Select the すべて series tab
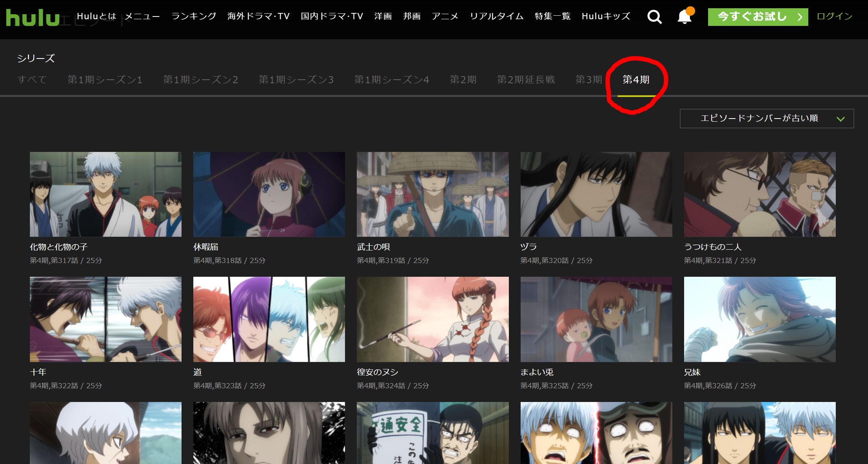Image resolution: width=868 pixels, height=464 pixels. tap(32, 80)
